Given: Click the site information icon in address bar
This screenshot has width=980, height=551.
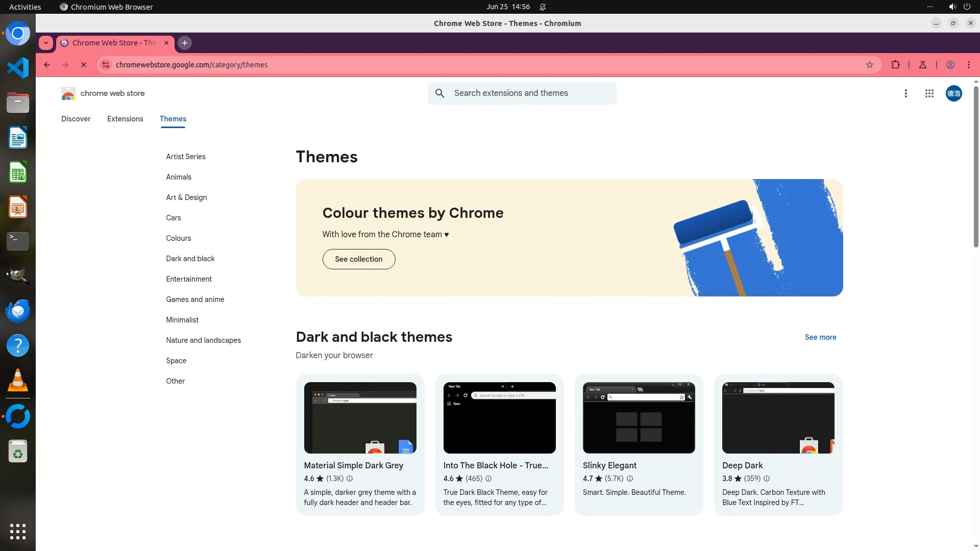Looking at the screenshot, I should point(106,65).
